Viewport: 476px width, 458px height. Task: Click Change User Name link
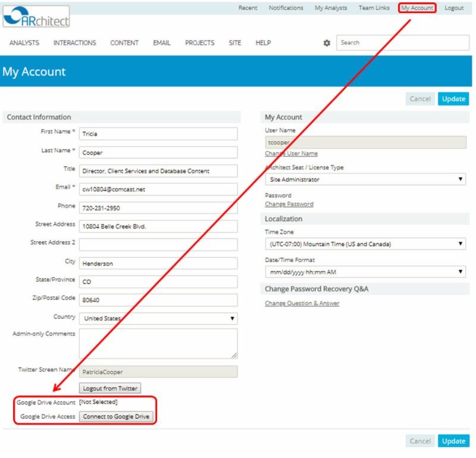(x=292, y=154)
